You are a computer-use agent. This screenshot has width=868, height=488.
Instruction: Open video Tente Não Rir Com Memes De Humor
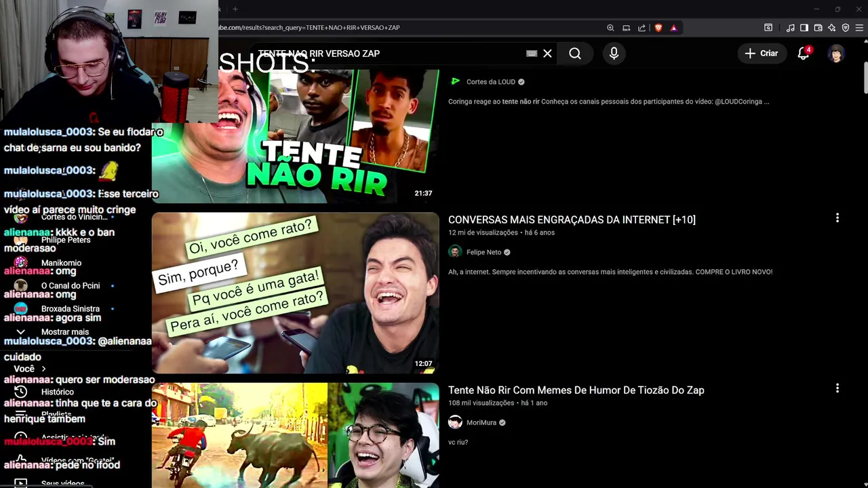(576, 390)
